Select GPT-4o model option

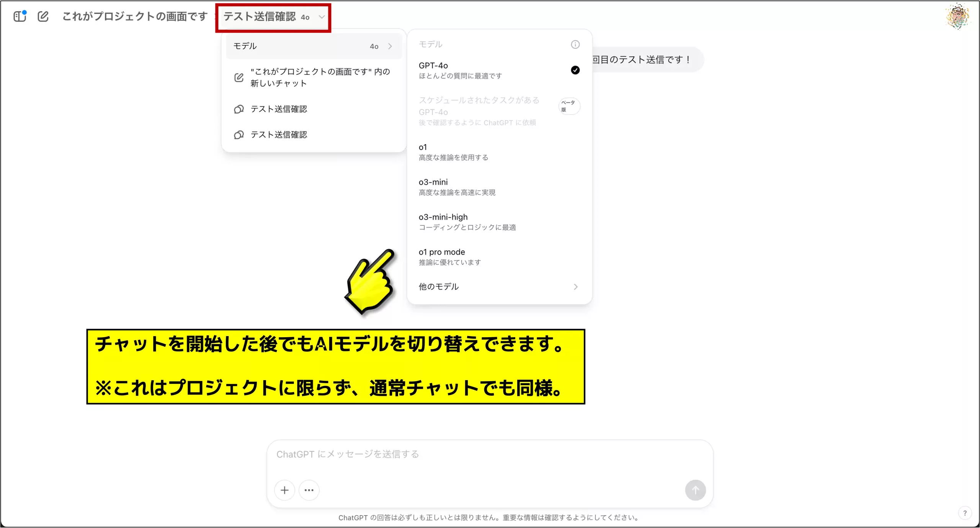pos(499,70)
